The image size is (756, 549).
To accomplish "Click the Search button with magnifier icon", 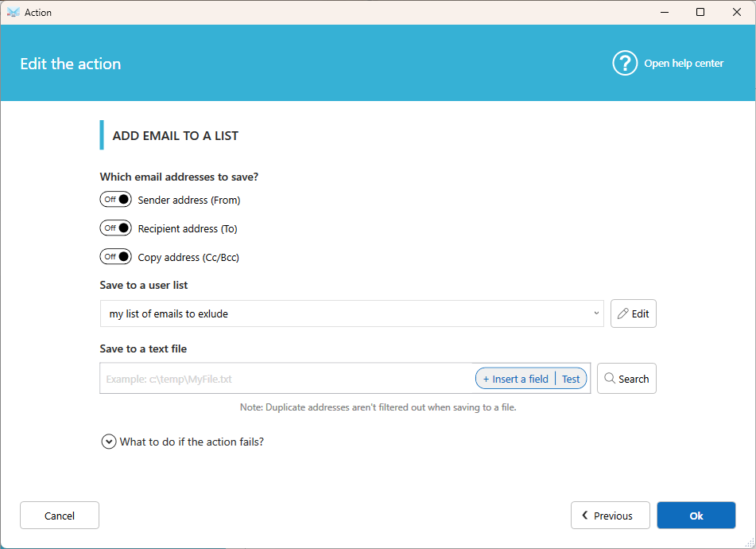I will point(626,379).
